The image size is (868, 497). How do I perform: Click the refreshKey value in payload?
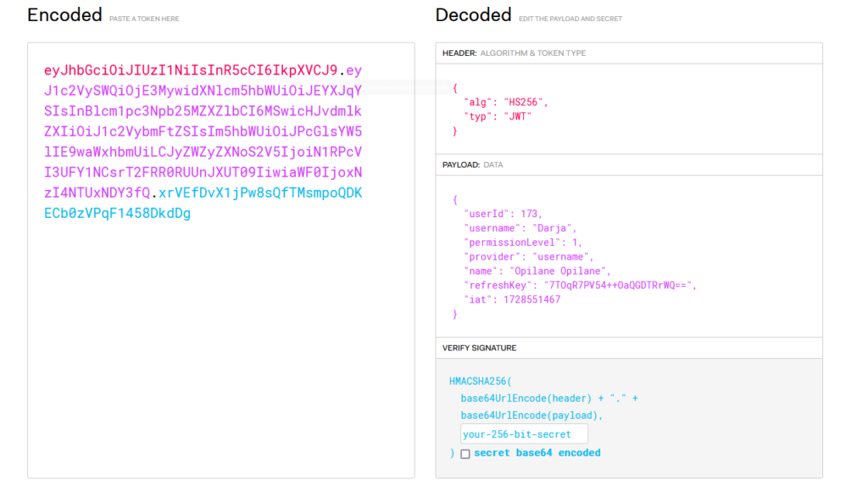(x=618, y=285)
